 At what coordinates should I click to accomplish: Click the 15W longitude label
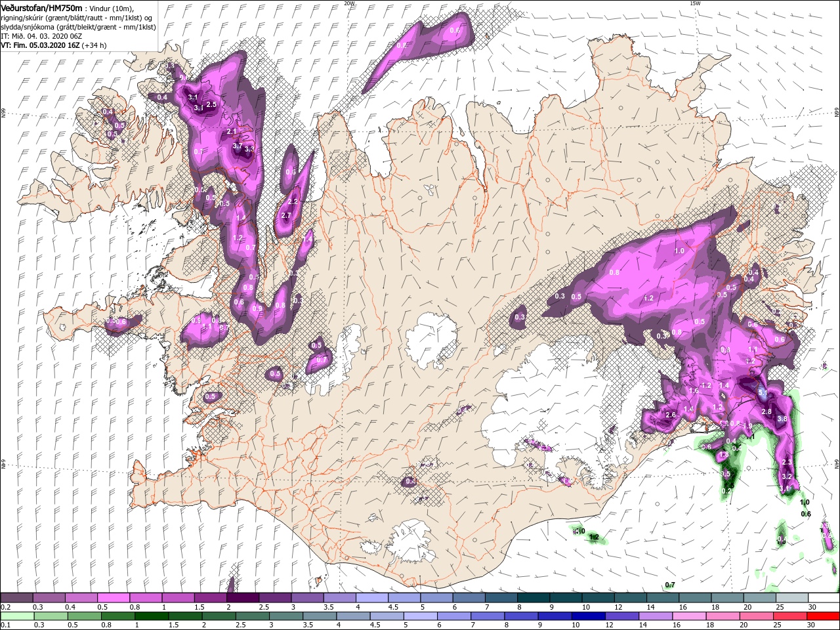(695, 3)
